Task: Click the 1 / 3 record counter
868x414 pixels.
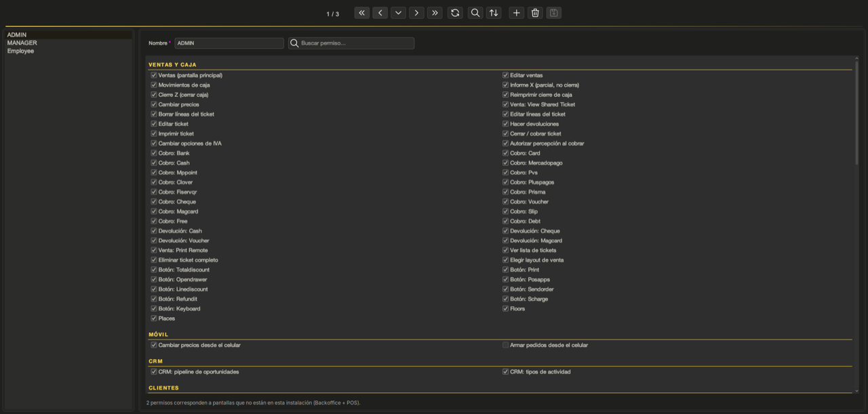Action: [x=333, y=14]
